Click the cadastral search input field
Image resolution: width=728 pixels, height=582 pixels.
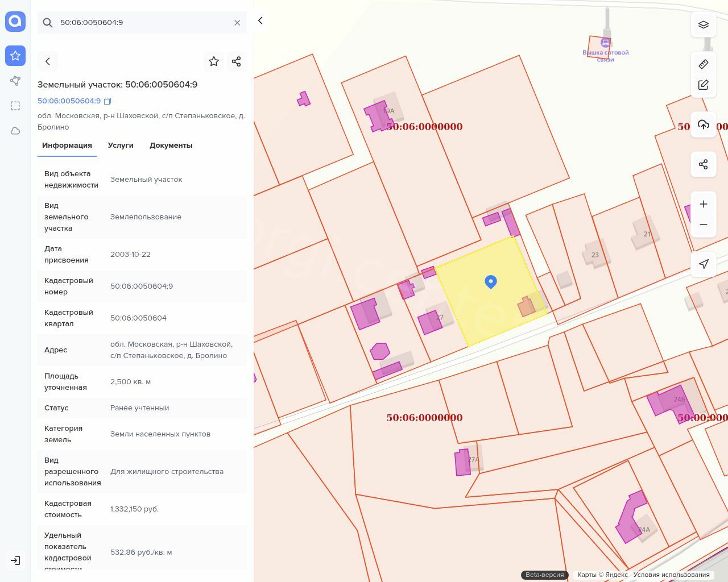pyautogui.click(x=142, y=23)
